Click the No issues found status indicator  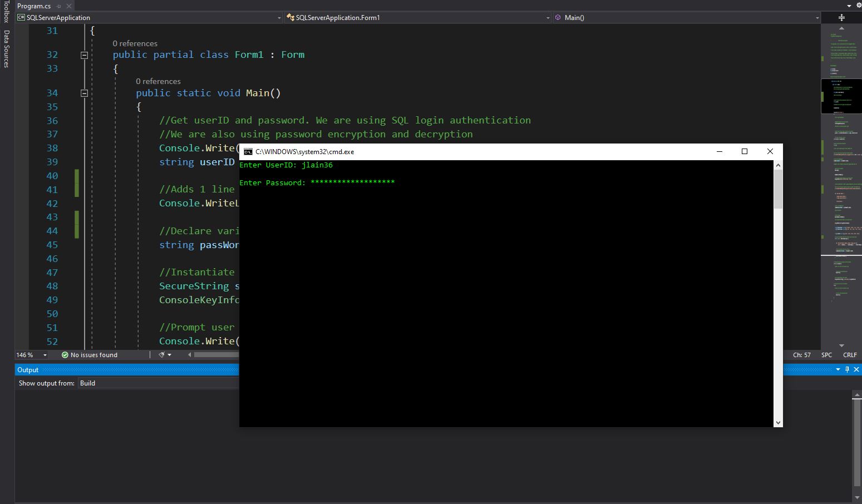coord(90,355)
